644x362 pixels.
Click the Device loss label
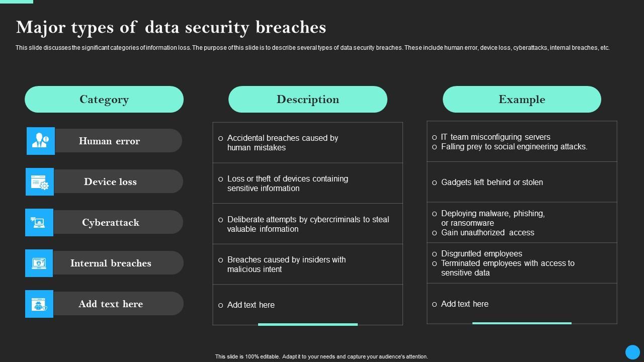110,182
